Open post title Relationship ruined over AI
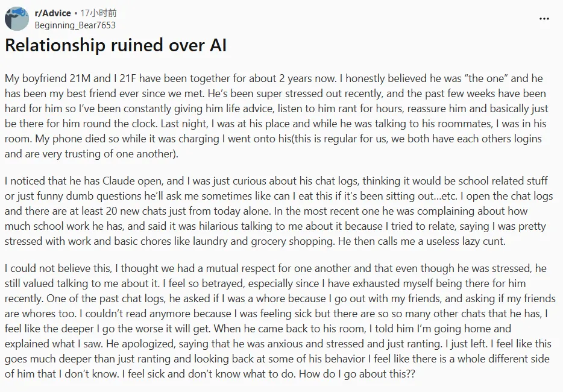563x392 pixels. coord(116,46)
